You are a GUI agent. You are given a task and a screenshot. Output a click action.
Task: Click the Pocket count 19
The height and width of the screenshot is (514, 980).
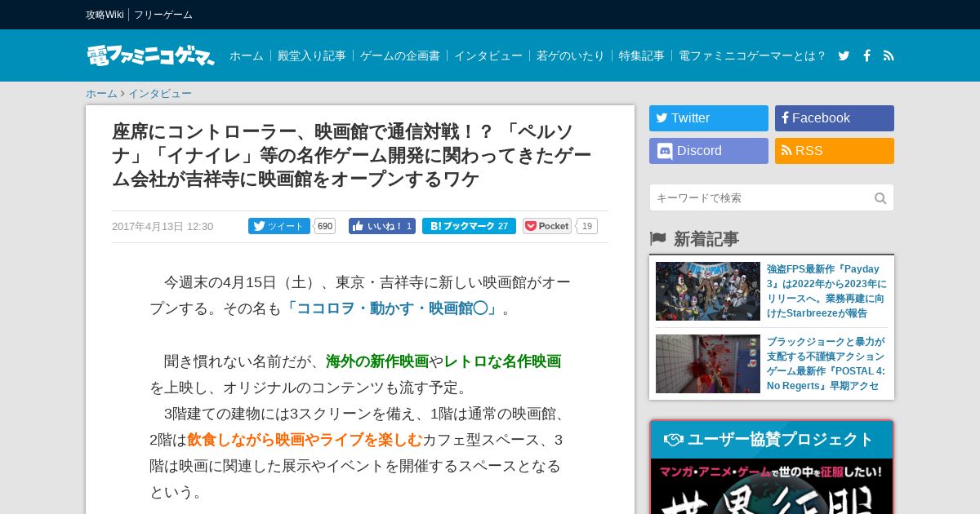587,226
